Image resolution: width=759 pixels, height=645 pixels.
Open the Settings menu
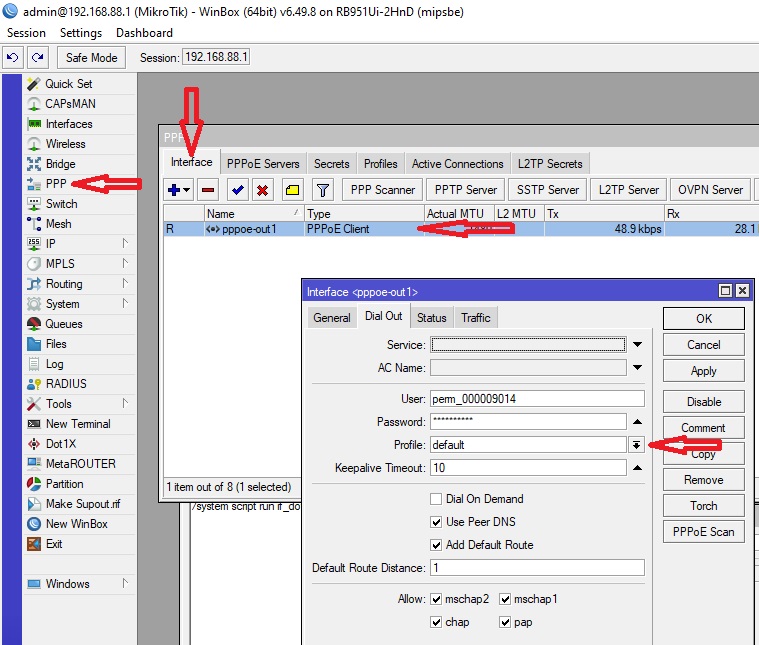click(81, 33)
